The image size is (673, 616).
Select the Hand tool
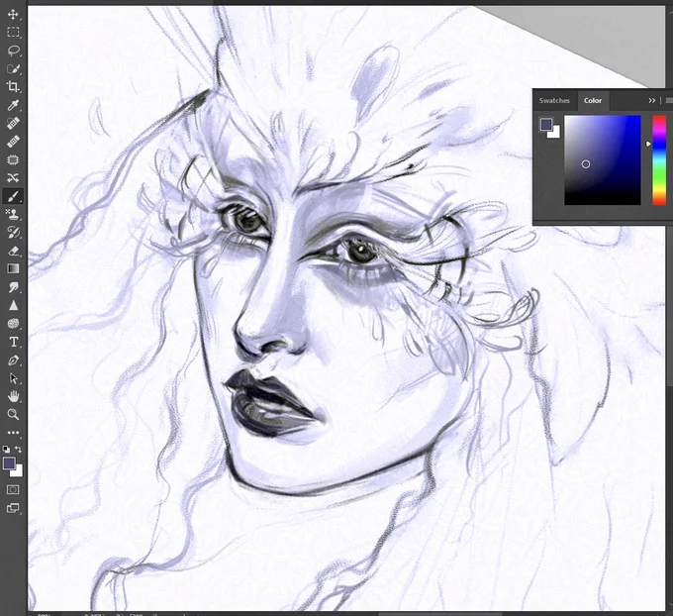point(13,396)
